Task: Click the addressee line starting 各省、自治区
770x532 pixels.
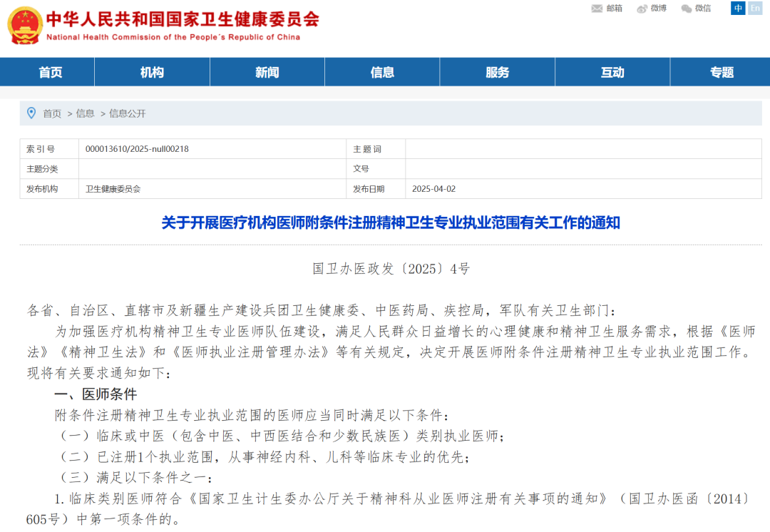Action: pos(321,310)
